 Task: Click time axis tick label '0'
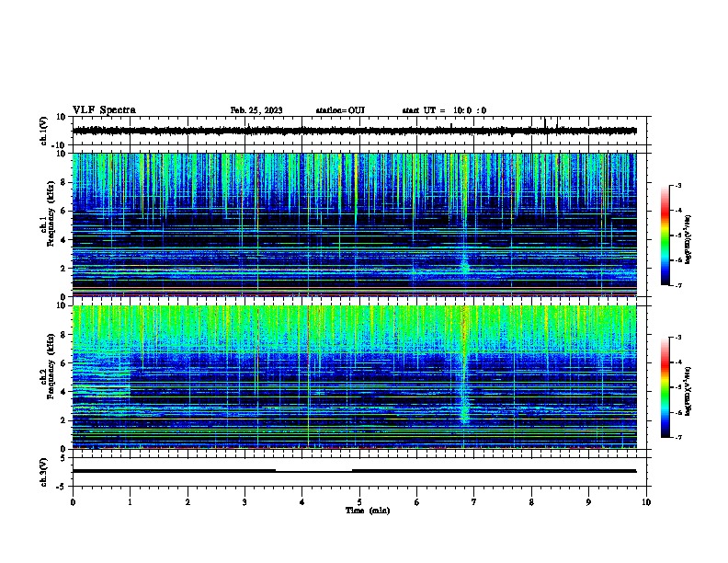[73, 502]
